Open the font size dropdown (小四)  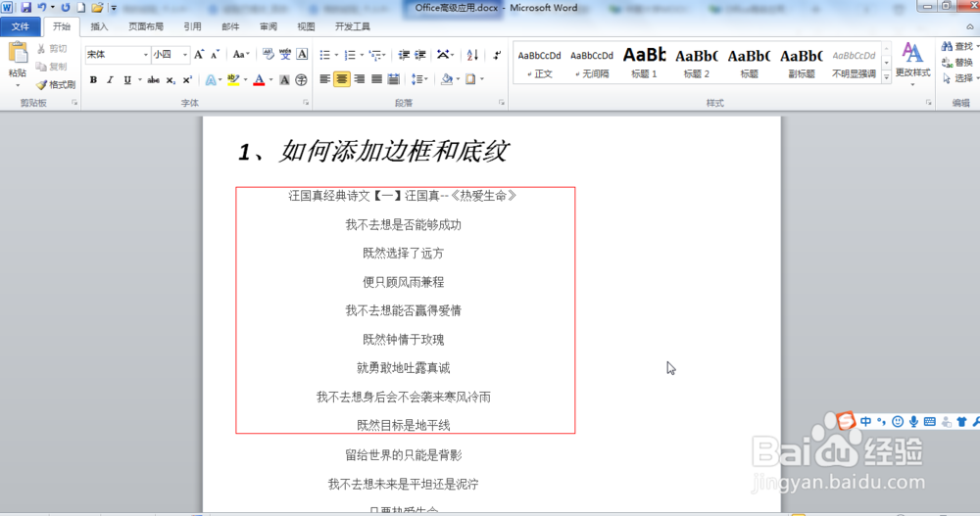click(x=185, y=55)
